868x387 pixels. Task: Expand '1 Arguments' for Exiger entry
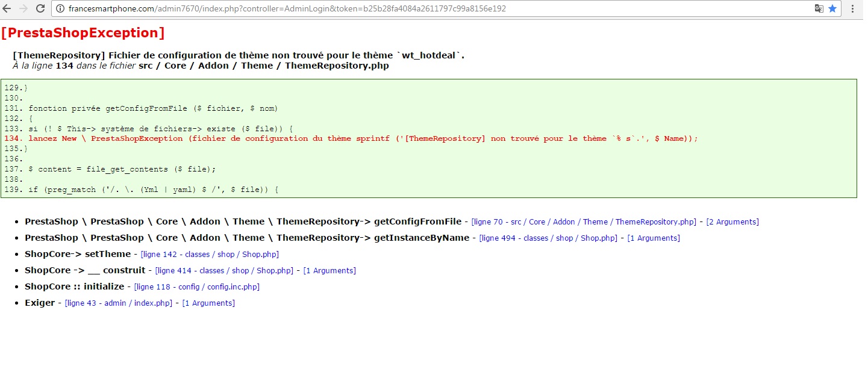click(208, 303)
